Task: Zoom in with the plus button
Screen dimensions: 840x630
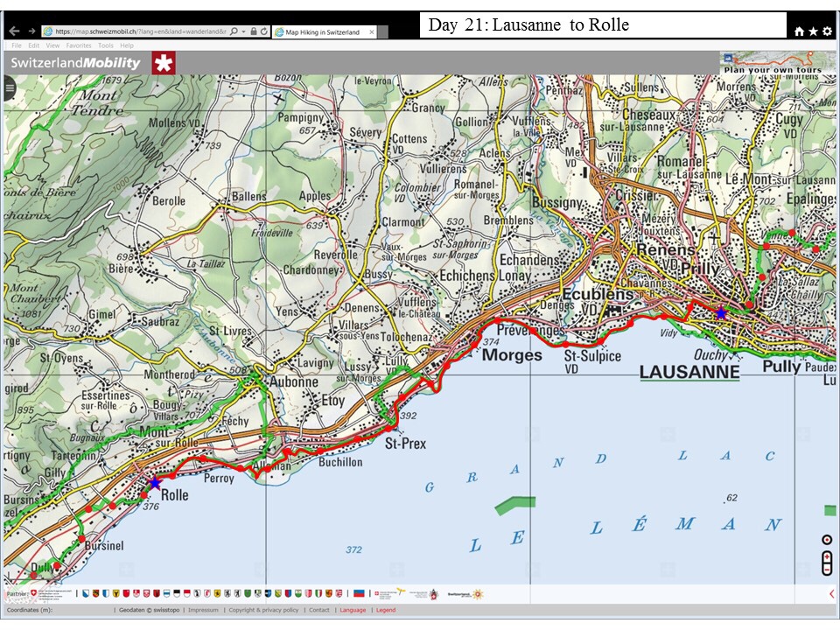Action: click(827, 556)
